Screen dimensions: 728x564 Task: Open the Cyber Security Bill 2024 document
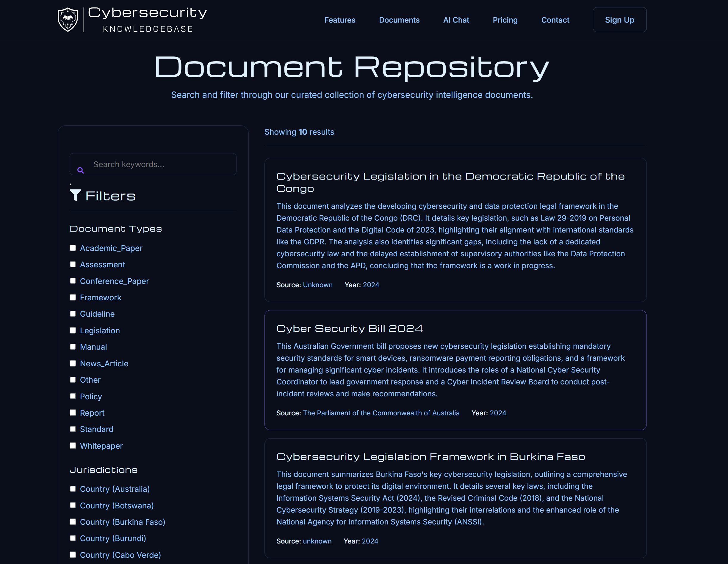(x=350, y=328)
